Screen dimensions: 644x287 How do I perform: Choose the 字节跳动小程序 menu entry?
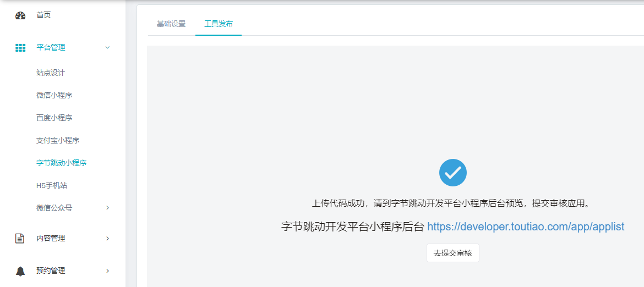pyautogui.click(x=61, y=163)
